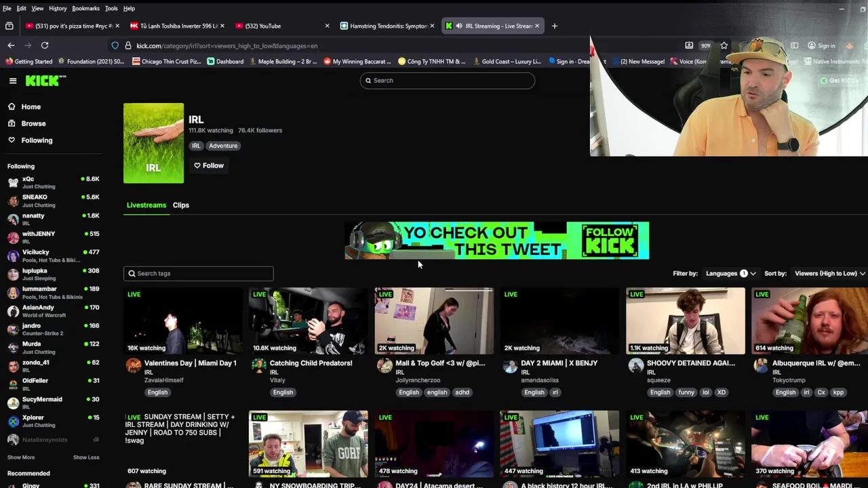Click the Follow Kick tweet banner
Viewport: 868px width, 488px height.
[x=496, y=241]
